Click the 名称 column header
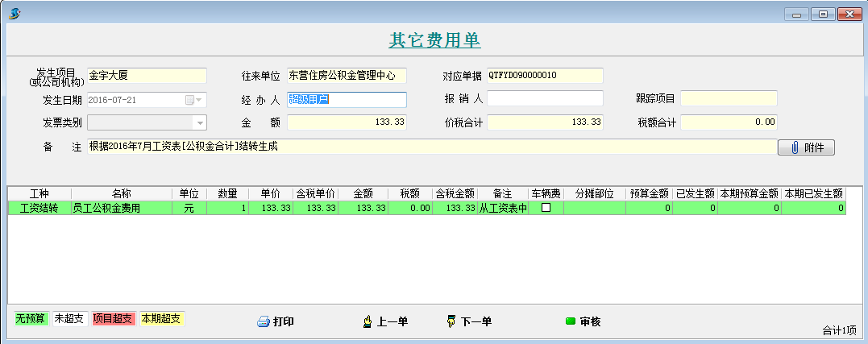The width and height of the screenshot is (868, 344). (x=122, y=194)
